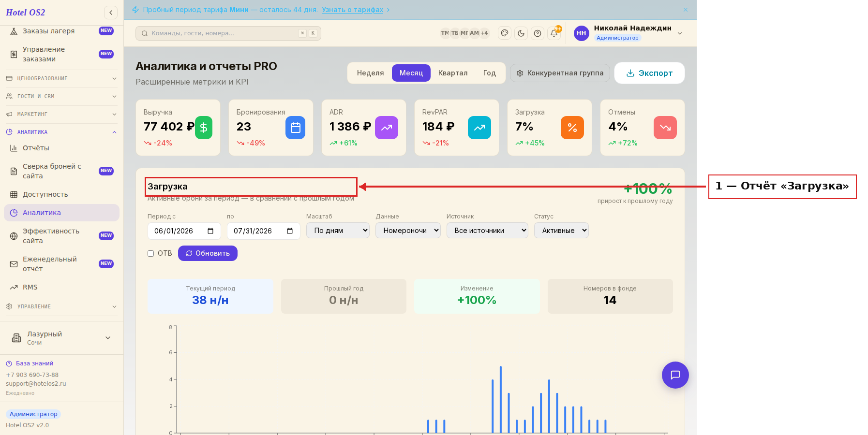Open Доступность in the sidebar
868x435 pixels.
click(x=61, y=194)
